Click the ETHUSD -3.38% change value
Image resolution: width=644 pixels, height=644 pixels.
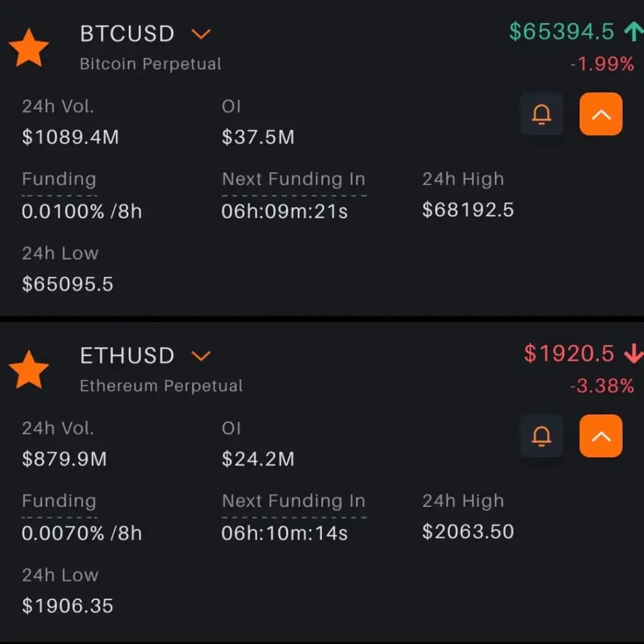click(x=602, y=386)
